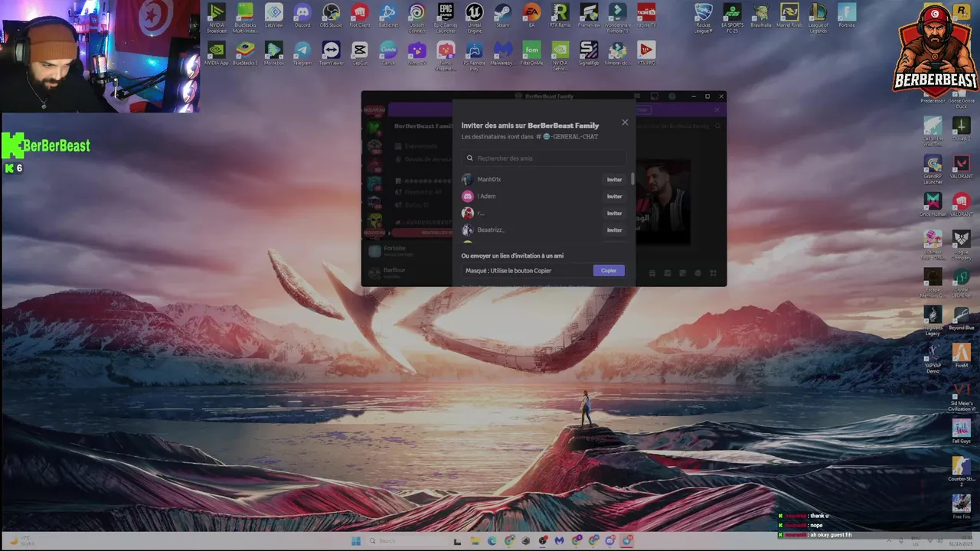Invite Manh01x to the server

click(614, 180)
